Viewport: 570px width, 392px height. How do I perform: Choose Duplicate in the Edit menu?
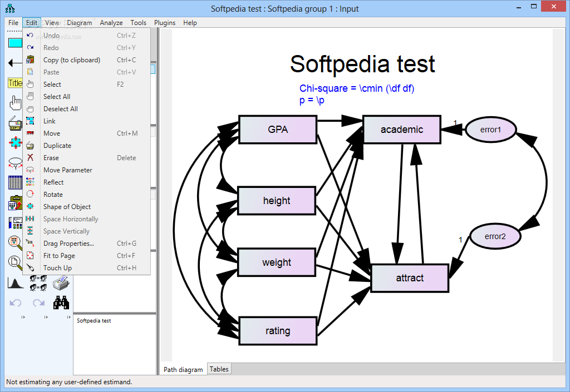86,146
